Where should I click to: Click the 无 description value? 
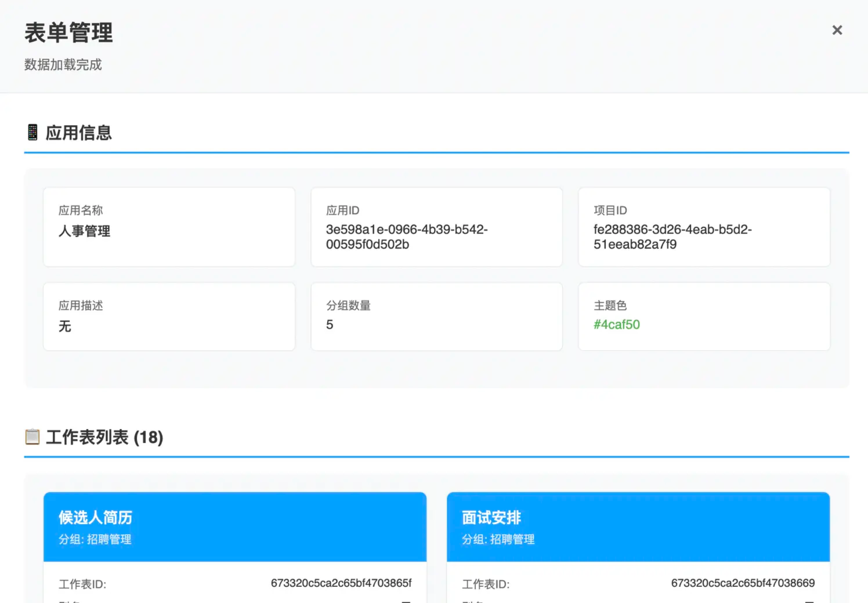[65, 326]
